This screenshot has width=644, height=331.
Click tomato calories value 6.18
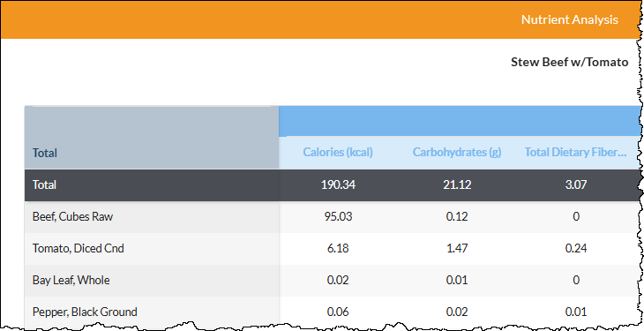(338, 248)
